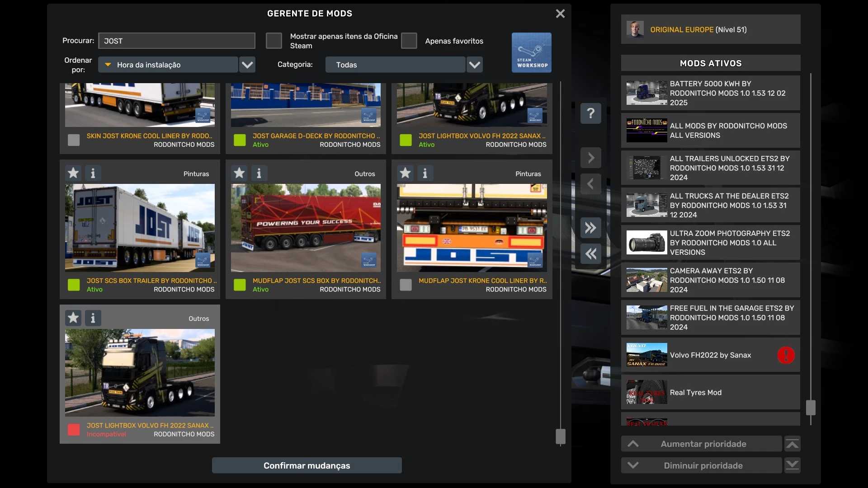Image resolution: width=868 pixels, height=488 pixels.
Task: Select Volvo FH2022 by Sanax entry
Action: click(x=711, y=355)
